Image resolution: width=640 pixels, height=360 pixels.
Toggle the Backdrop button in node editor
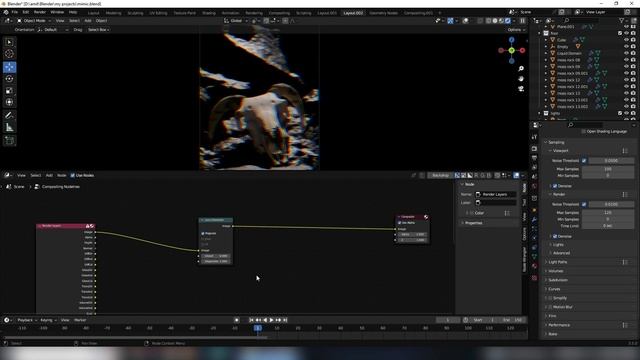440,176
